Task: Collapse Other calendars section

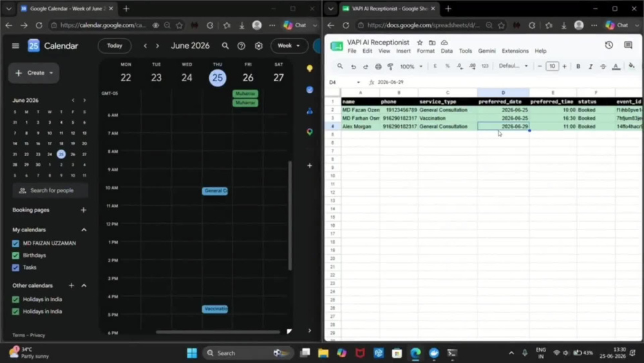Action: (x=84, y=285)
